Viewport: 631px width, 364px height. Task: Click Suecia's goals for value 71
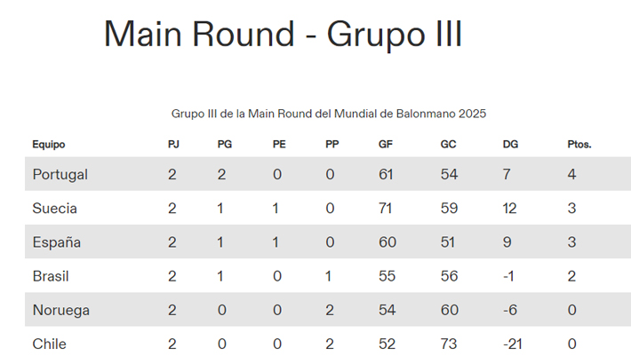coord(386,209)
